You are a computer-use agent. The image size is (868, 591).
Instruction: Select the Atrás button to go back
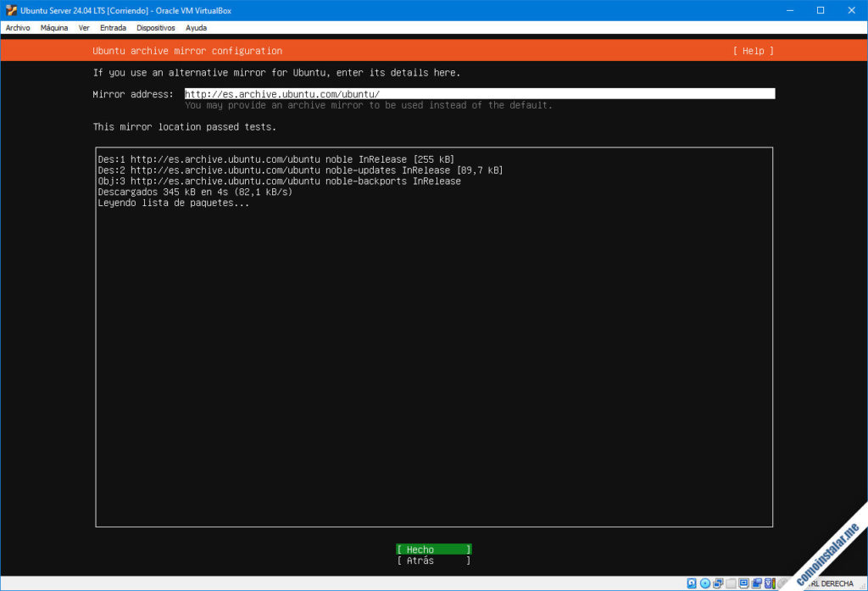pos(433,560)
